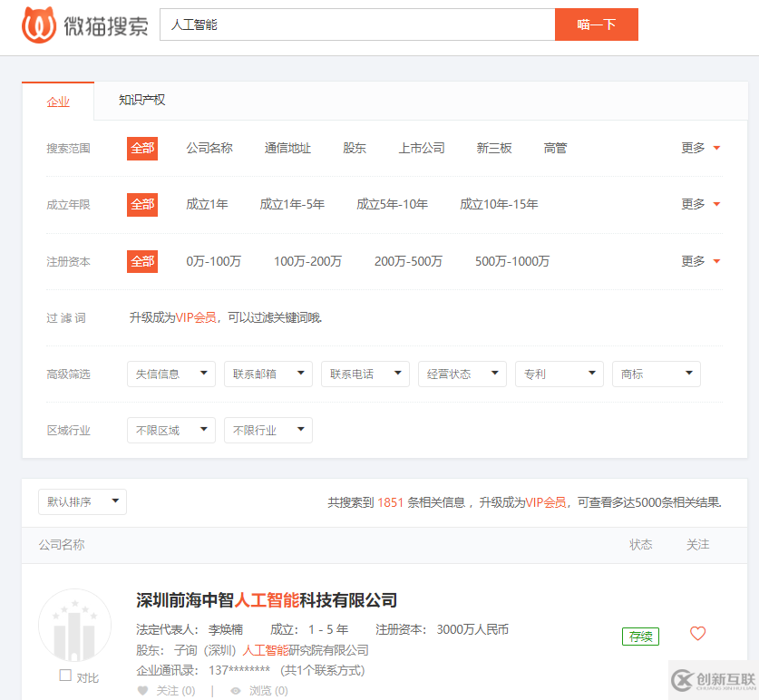Expand 更多 in the 搜索范围 row
The image size is (759, 700).
(700, 148)
